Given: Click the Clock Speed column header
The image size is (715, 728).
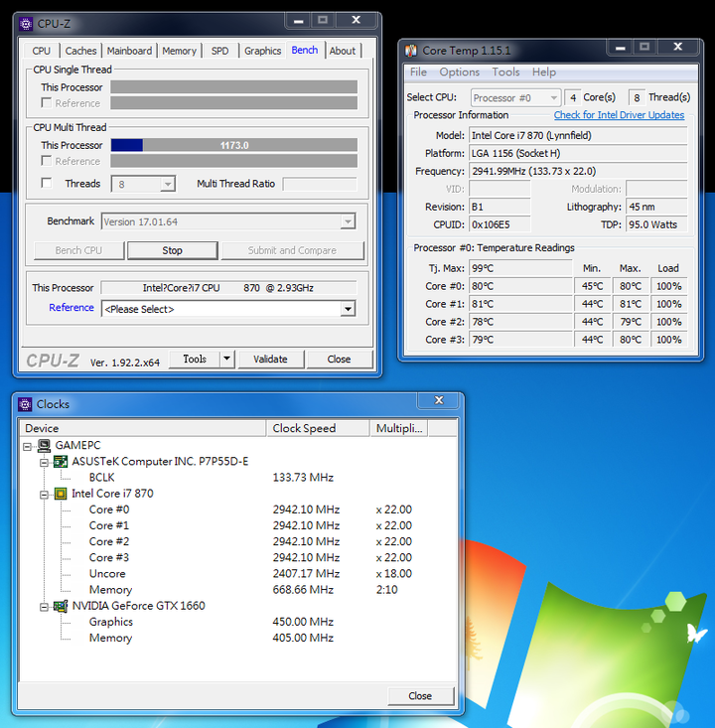Looking at the screenshot, I should pyautogui.click(x=318, y=428).
